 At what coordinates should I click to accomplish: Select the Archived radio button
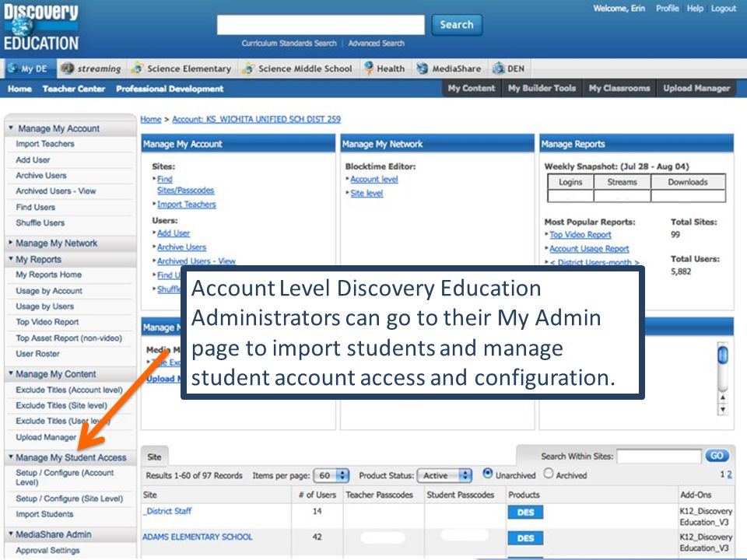tap(549, 474)
